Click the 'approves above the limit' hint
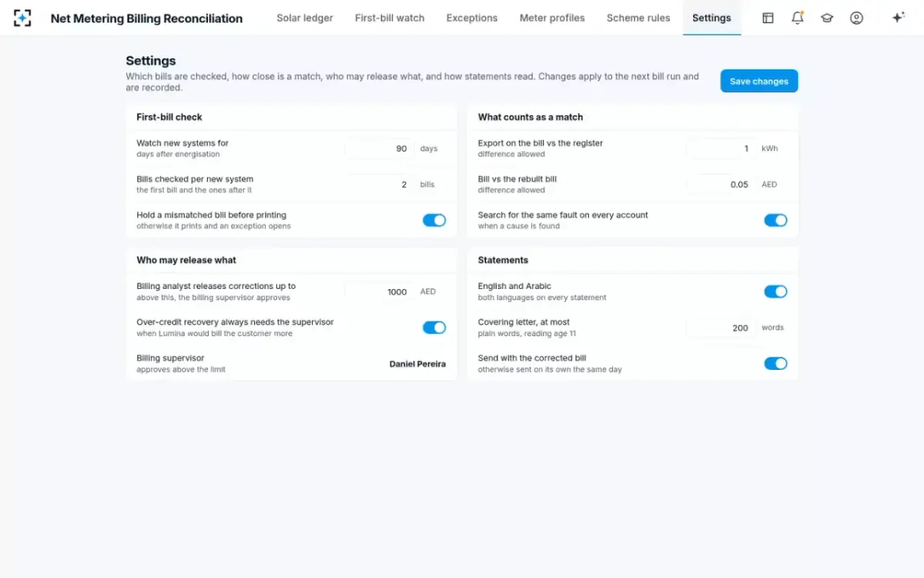 (x=181, y=370)
